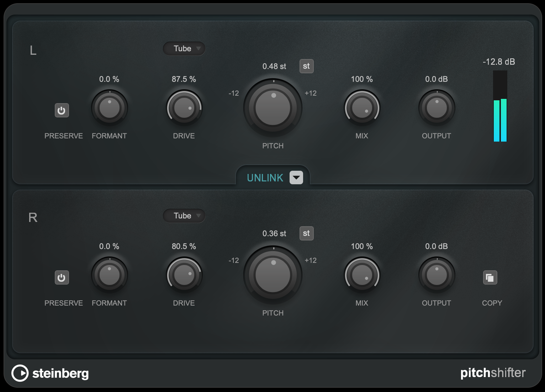Image resolution: width=545 pixels, height=392 pixels.
Task: Click the right channel Mix knob
Action: 362,275
